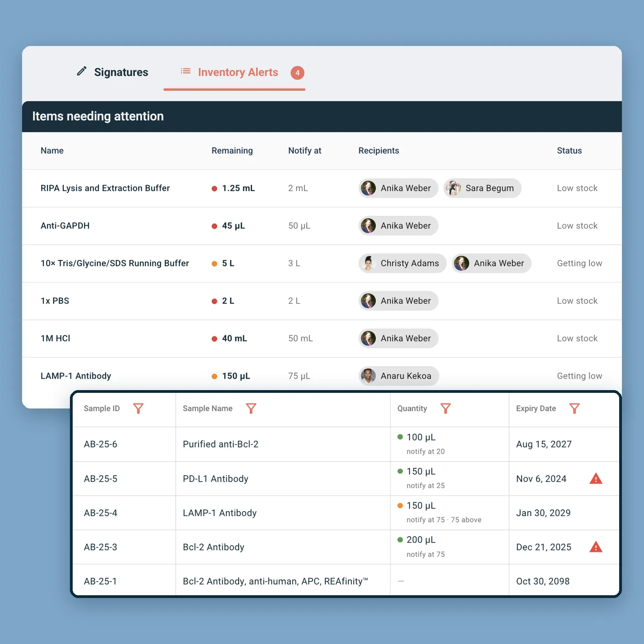This screenshot has width=644, height=644.
Task: Select Christy Adams recipient chip
Action: [x=402, y=263]
